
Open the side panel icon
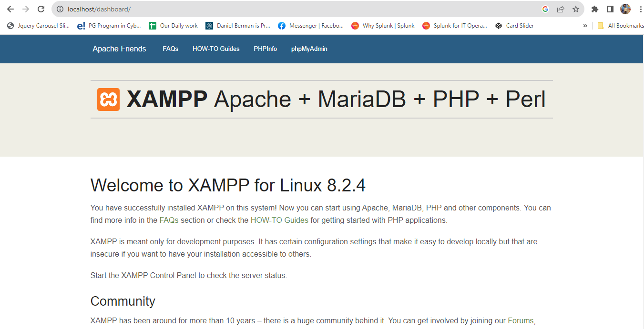point(611,9)
